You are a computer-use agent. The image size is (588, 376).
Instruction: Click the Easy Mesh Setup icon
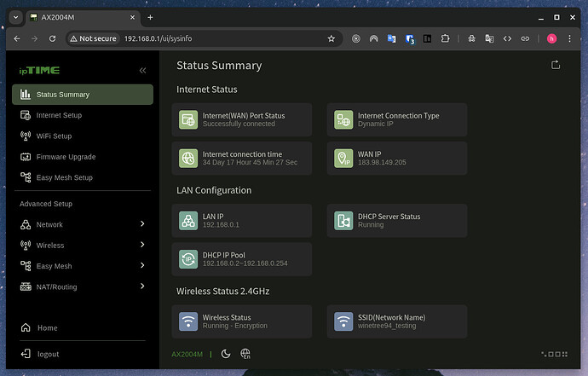[x=26, y=177]
